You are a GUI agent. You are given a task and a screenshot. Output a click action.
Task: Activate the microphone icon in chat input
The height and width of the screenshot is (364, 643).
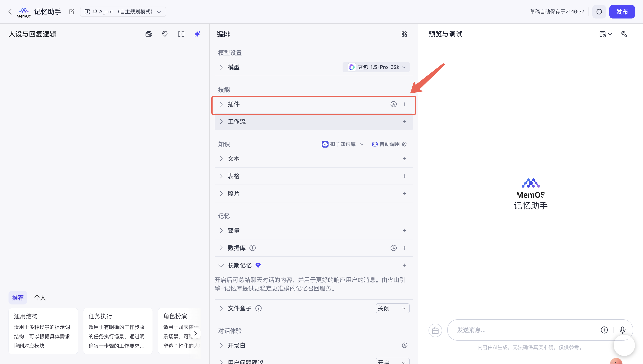pyautogui.click(x=623, y=330)
